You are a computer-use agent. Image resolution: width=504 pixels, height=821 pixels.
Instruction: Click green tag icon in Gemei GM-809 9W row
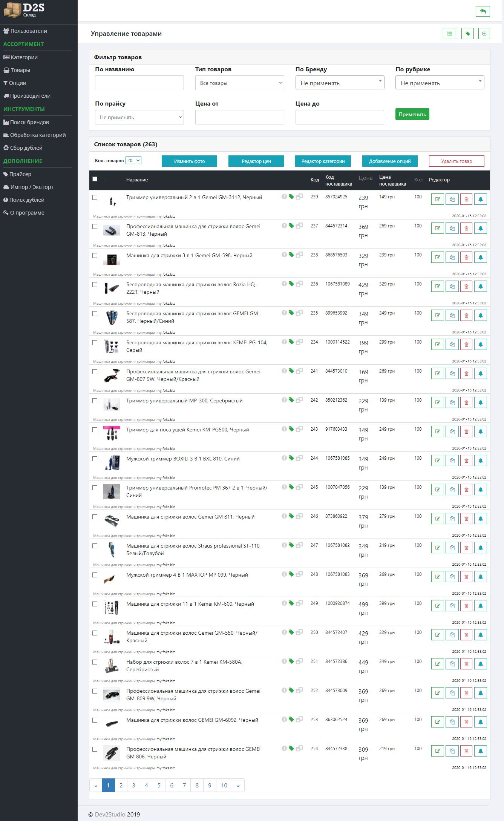(x=291, y=690)
